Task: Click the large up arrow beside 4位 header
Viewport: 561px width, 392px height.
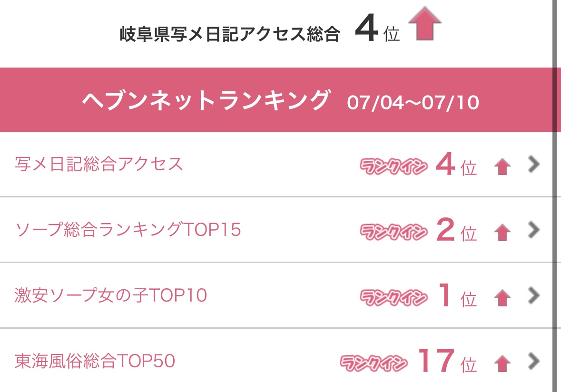Action: pyautogui.click(x=425, y=24)
